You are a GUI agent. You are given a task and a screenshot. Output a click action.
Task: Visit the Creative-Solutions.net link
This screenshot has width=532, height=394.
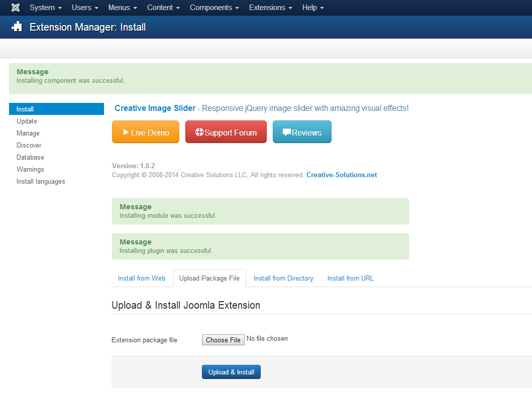(x=342, y=175)
